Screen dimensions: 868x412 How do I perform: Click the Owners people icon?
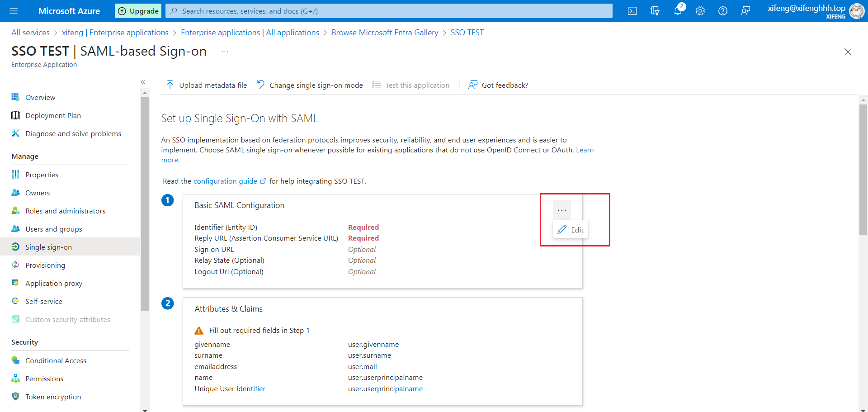pyautogui.click(x=15, y=192)
